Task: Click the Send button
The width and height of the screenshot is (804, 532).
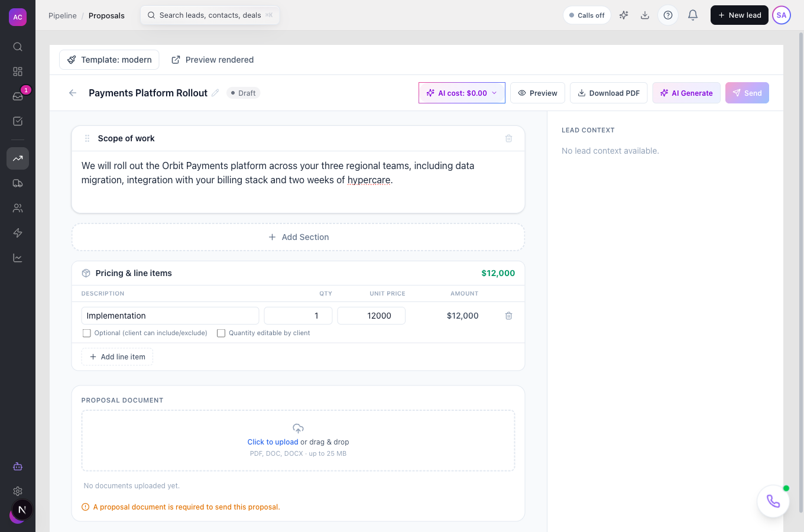Action: [747, 93]
